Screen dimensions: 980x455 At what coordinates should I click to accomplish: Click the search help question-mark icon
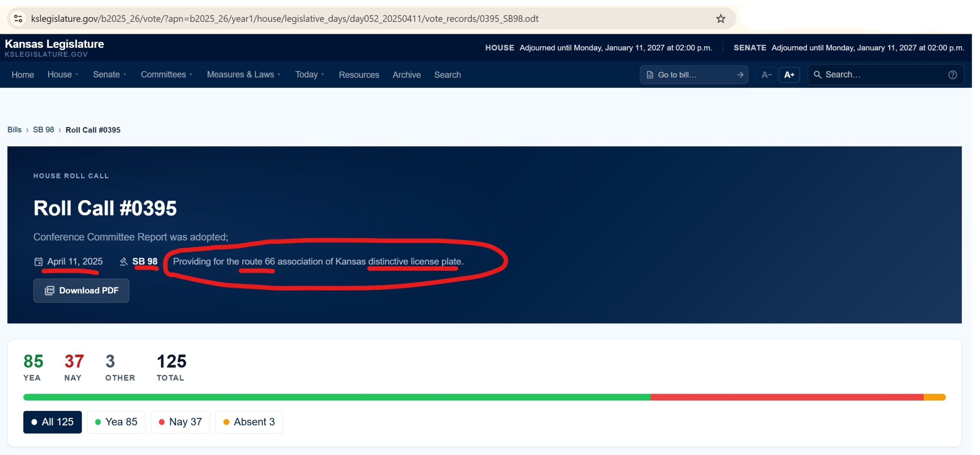[952, 75]
